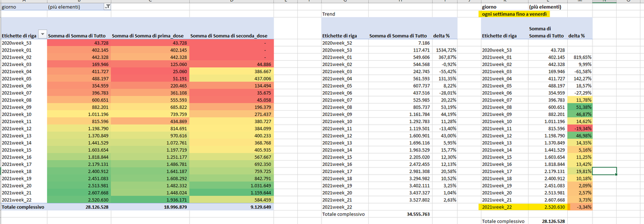The width and height of the screenshot is (644, 224).
Task: Click the active empty cell with green border
Action: [x=605, y=171]
